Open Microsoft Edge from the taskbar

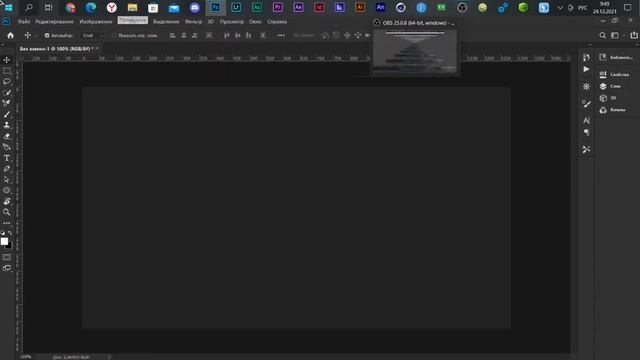click(91, 8)
